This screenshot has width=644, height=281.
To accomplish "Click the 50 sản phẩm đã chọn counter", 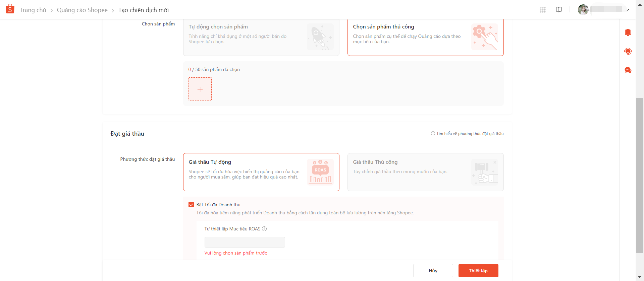I will coord(214,69).
